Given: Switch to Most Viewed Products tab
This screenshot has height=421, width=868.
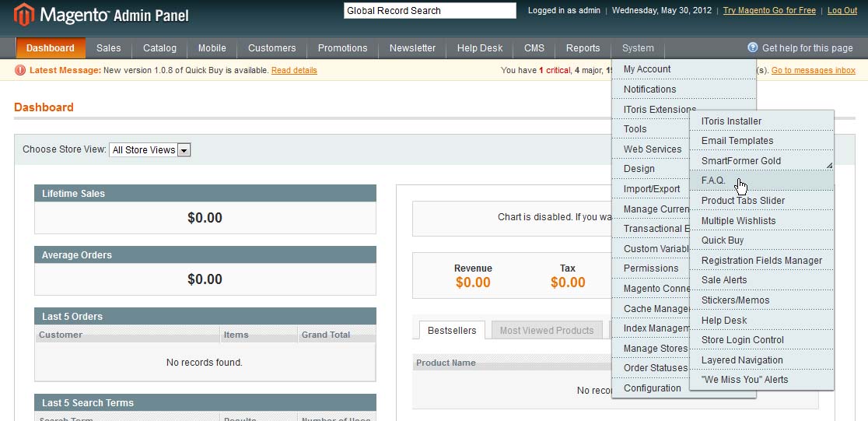Looking at the screenshot, I should pos(546,330).
